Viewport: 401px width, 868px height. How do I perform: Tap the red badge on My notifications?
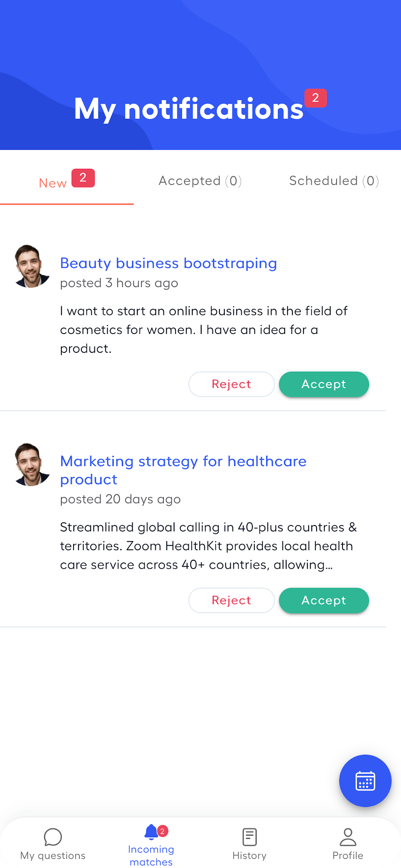[315, 98]
